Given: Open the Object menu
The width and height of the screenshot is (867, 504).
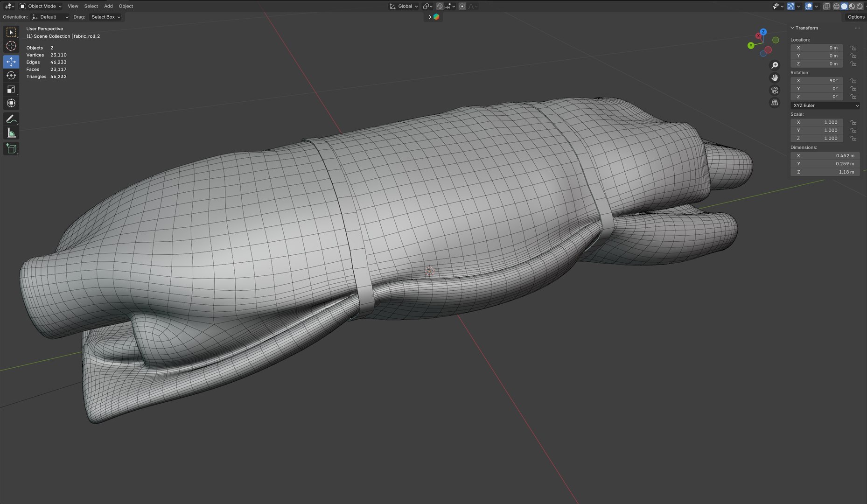Looking at the screenshot, I should pos(126,6).
